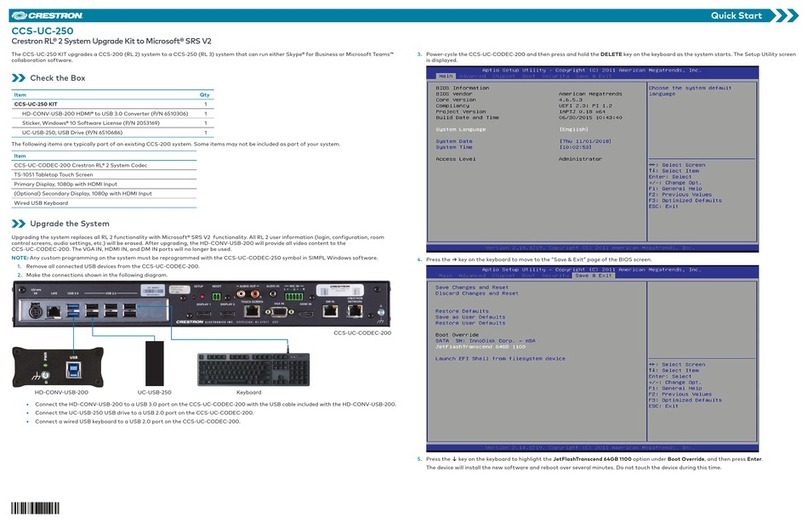The image size is (808, 523).
Task: Click the HD-CONV-USB-200 converter image
Action: [x=58, y=367]
